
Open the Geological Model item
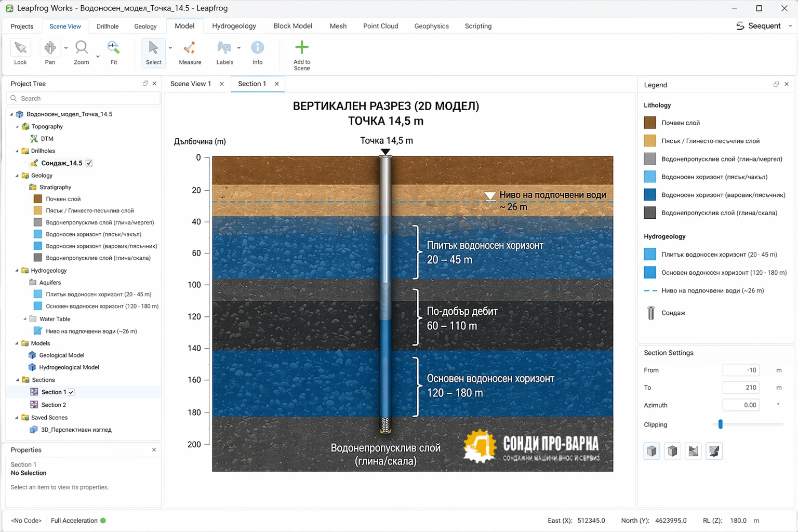(x=61, y=355)
